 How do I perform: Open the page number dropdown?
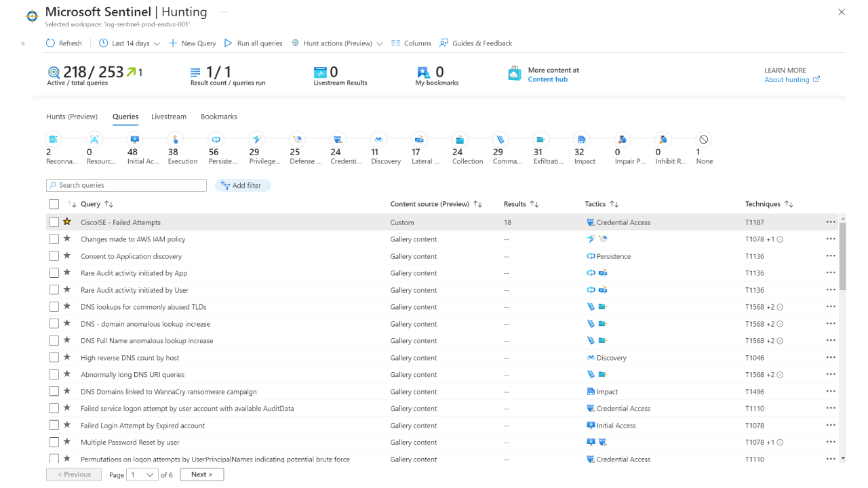(142, 474)
